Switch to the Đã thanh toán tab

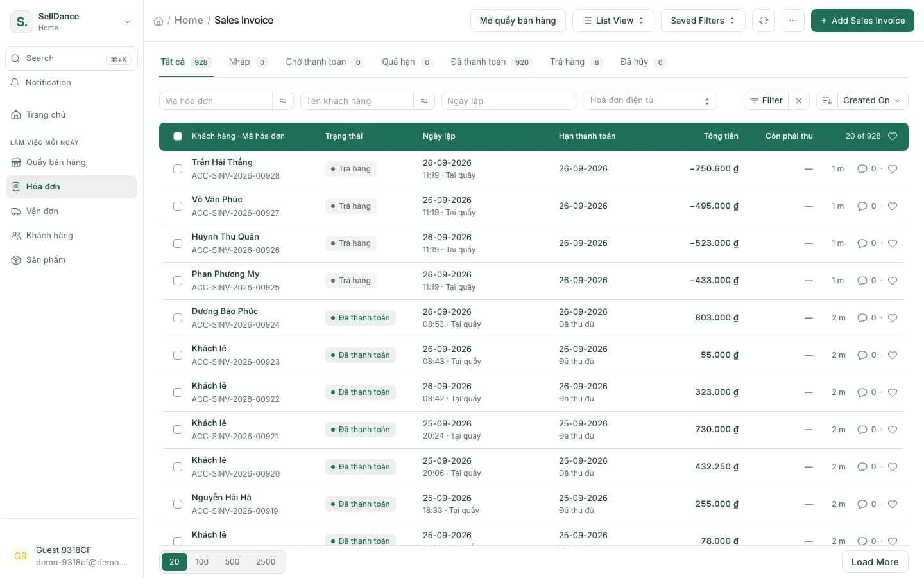492,62
